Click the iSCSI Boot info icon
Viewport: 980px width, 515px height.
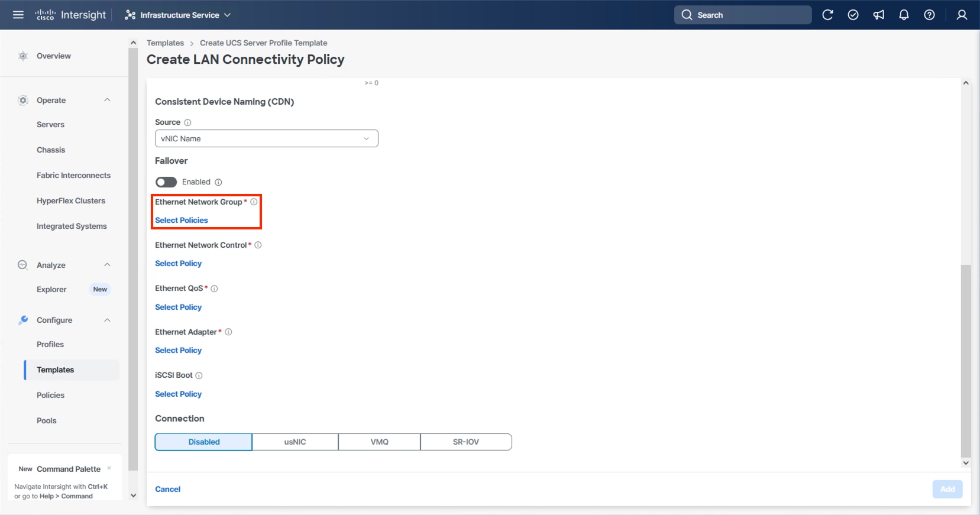click(x=199, y=375)
